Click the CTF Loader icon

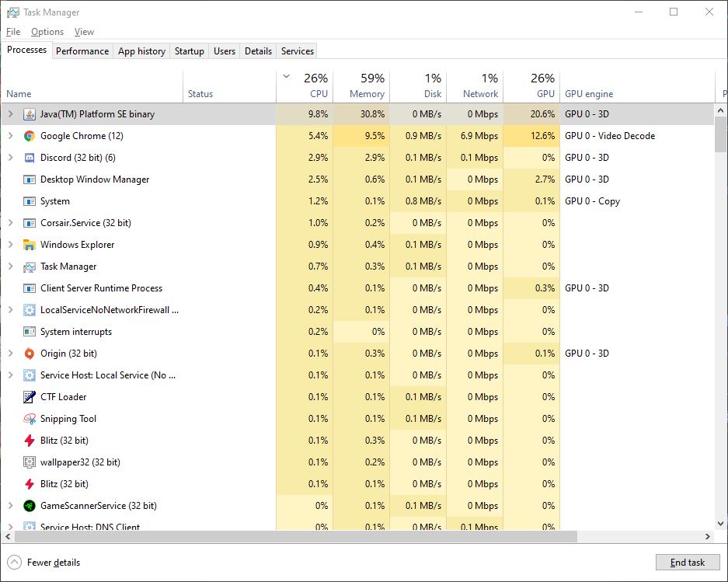click(x=30, y=397)
